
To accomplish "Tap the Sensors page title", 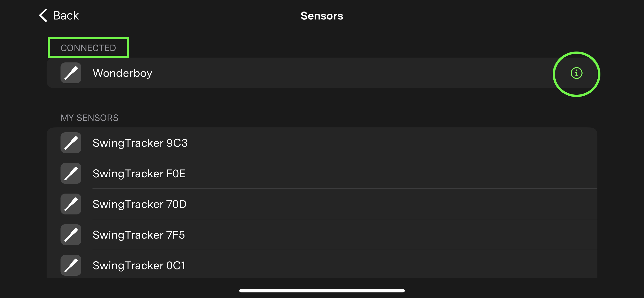I will 322,16.
